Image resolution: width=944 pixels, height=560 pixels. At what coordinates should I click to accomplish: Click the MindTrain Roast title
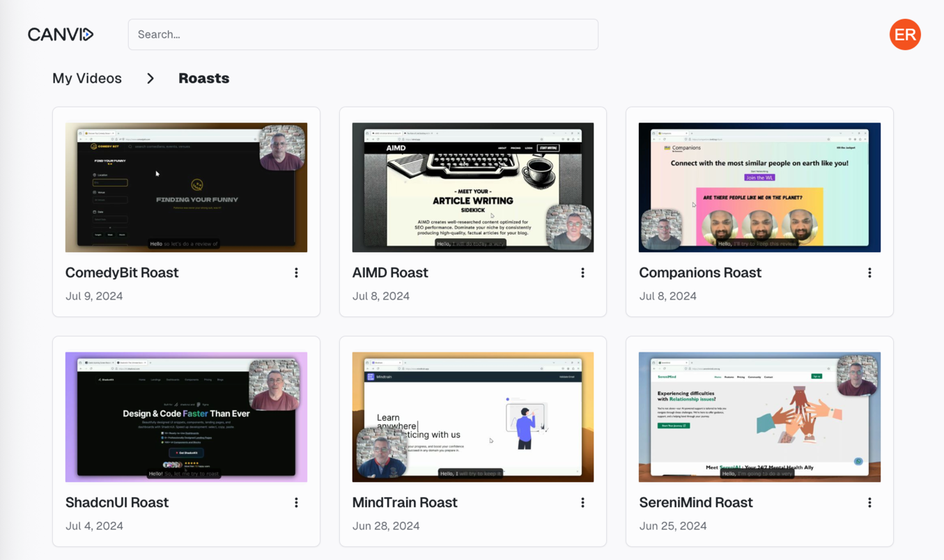(x=405, y=503)
